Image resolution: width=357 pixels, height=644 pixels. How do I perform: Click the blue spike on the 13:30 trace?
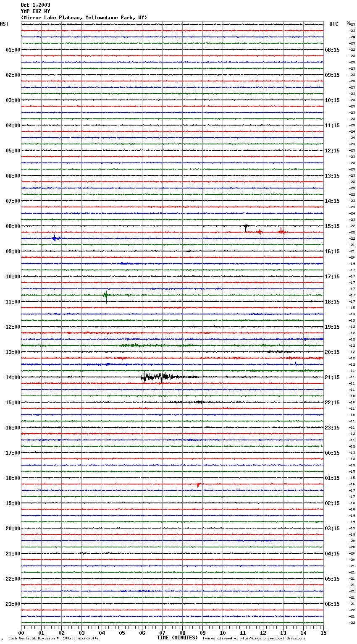(x=296, y=364)
